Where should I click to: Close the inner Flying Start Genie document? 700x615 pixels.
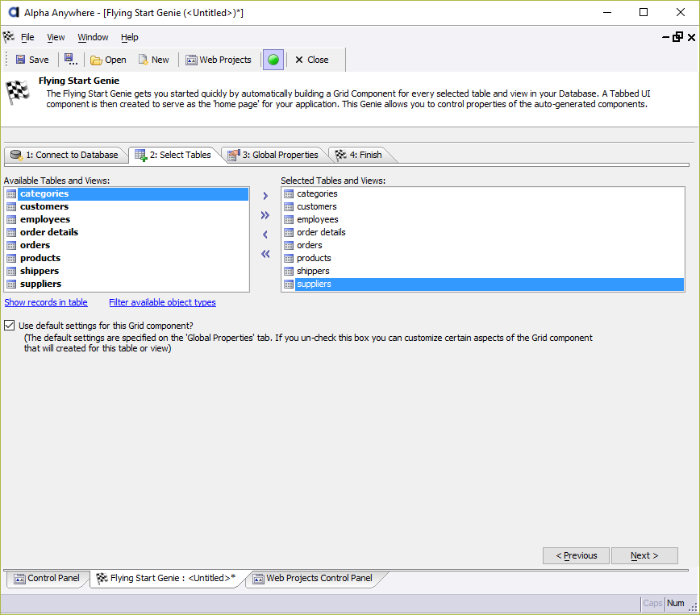point(691,38)
